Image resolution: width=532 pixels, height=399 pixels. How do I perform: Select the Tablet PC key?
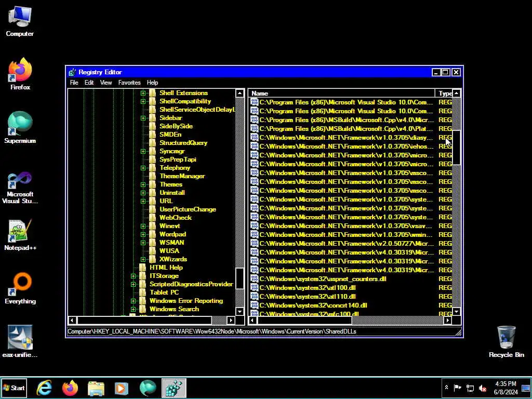[164, 292]
